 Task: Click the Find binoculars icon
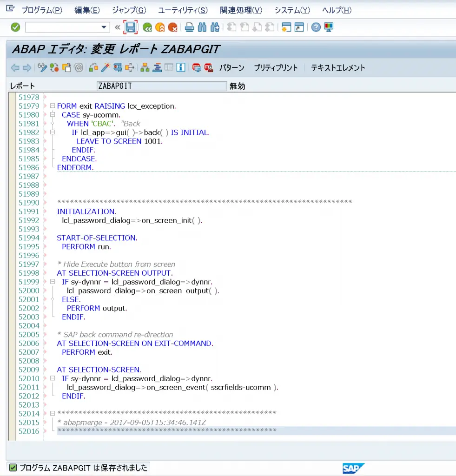tap(202, 27)
